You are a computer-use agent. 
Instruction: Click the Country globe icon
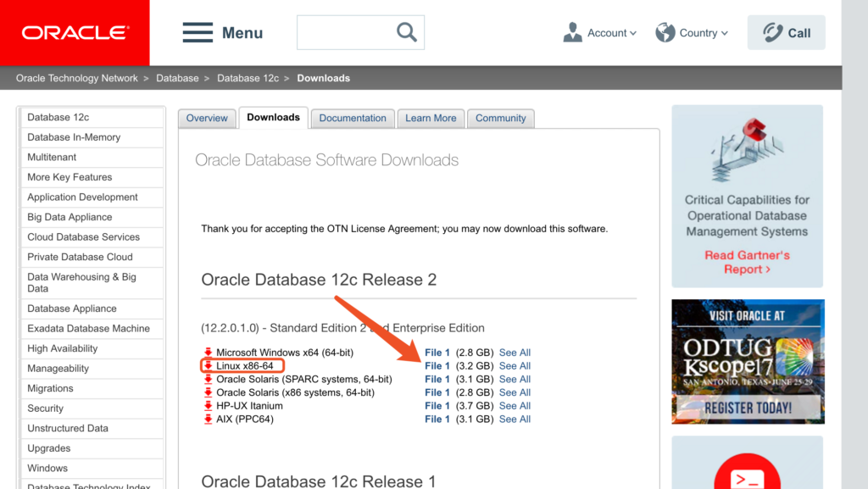665,32
